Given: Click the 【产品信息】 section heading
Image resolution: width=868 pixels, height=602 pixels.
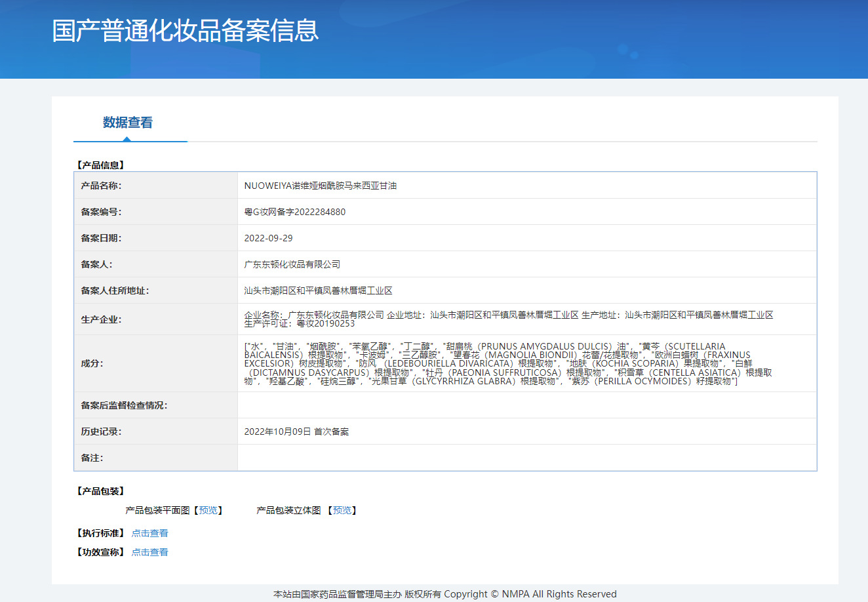Looking at the screenshot, I should coord(100,165).
